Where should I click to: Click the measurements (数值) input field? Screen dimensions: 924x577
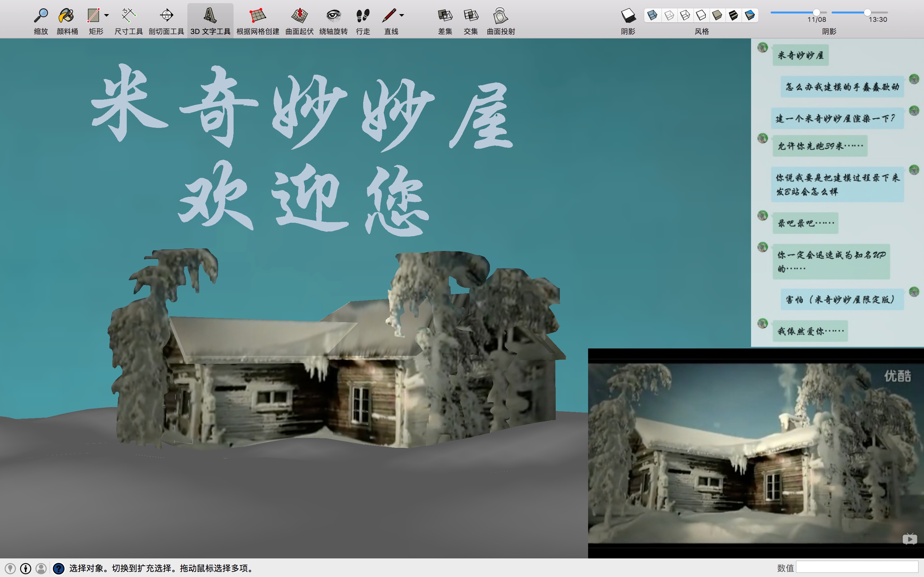pyautogui.click(x=857, y=567)
